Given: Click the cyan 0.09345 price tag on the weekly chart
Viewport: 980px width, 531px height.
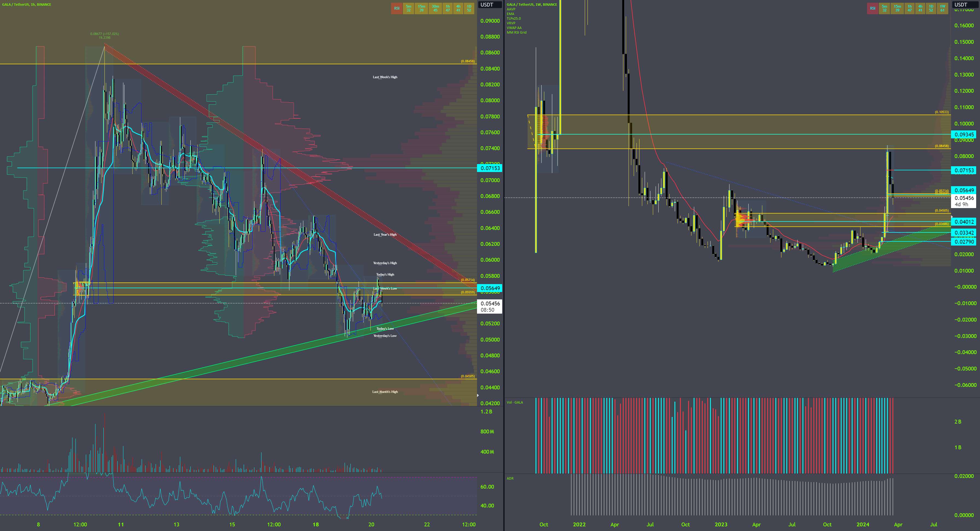Looking at the screenshot, I should tap(963, 134).
